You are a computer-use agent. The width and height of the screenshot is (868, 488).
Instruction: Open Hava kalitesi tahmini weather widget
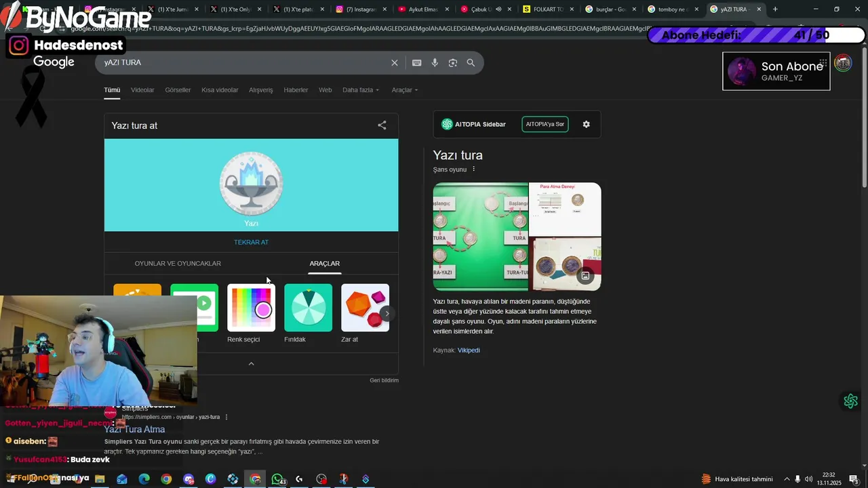tap(736, 479)
